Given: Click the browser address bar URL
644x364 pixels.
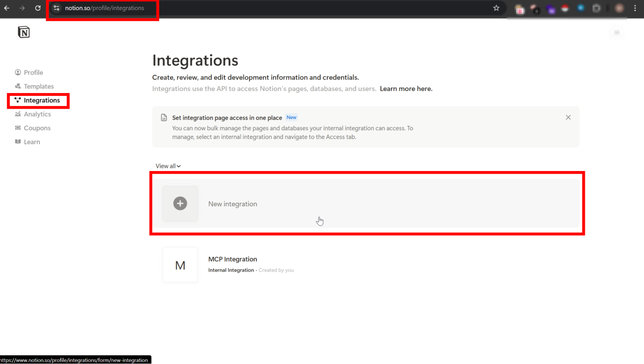Looking at the screenshot, I should [x=104, y=8].
